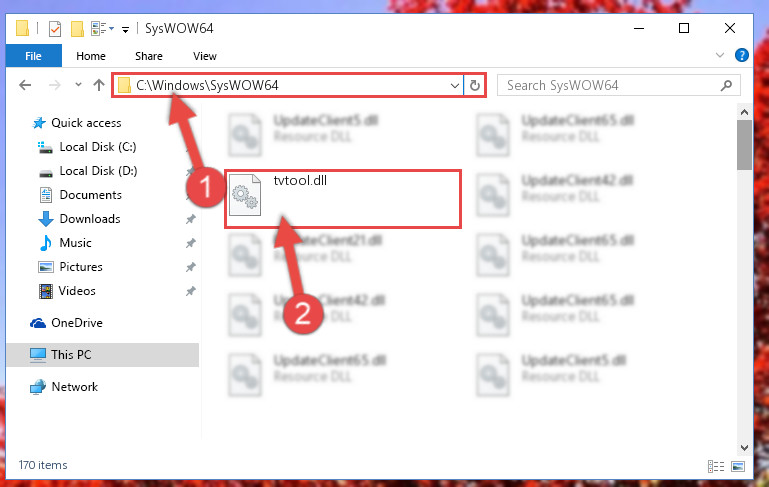Click the Back navigation arrow
Viewport: 769px width, 487px height.
(x=25, y=85)
